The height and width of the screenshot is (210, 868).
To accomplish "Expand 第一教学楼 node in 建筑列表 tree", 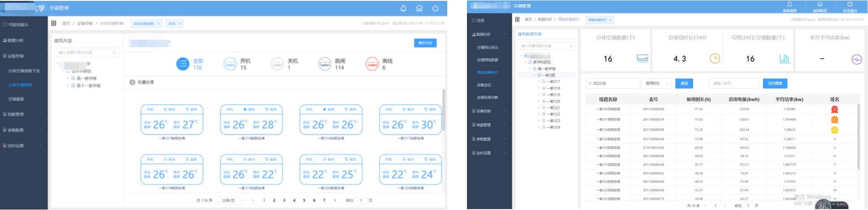I will pyautogui.click(x=68, y=78).
